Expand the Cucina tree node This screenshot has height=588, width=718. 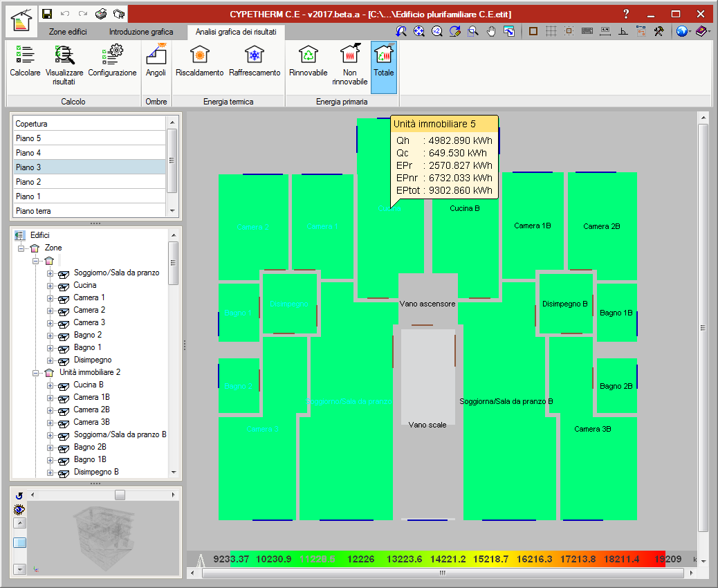[x=50, y=286]
